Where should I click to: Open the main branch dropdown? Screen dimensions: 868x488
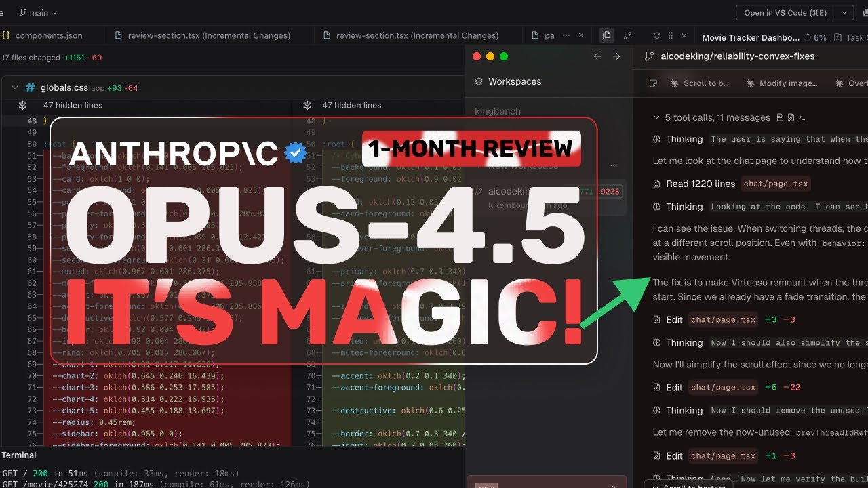(x=39, y=12)
